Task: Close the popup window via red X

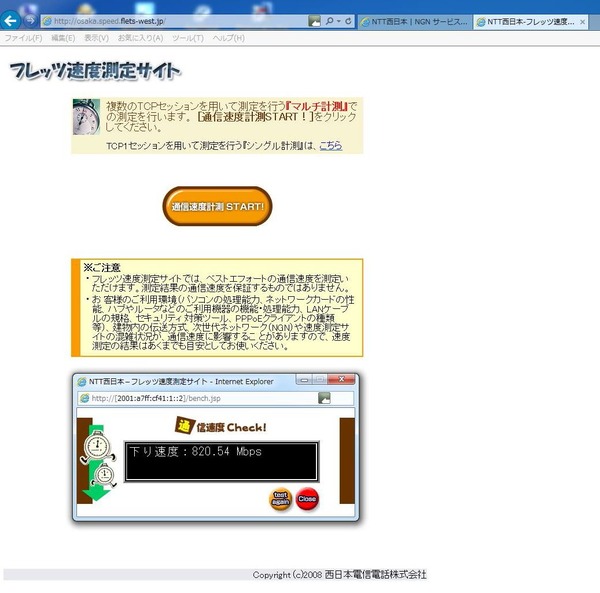Action: coord(341,379)
